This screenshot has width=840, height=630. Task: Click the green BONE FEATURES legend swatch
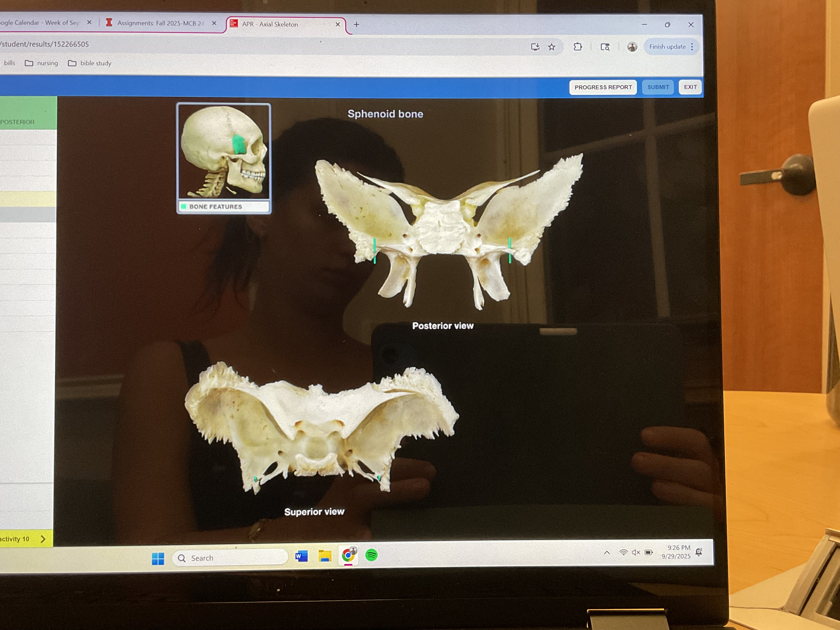[184, 207]
